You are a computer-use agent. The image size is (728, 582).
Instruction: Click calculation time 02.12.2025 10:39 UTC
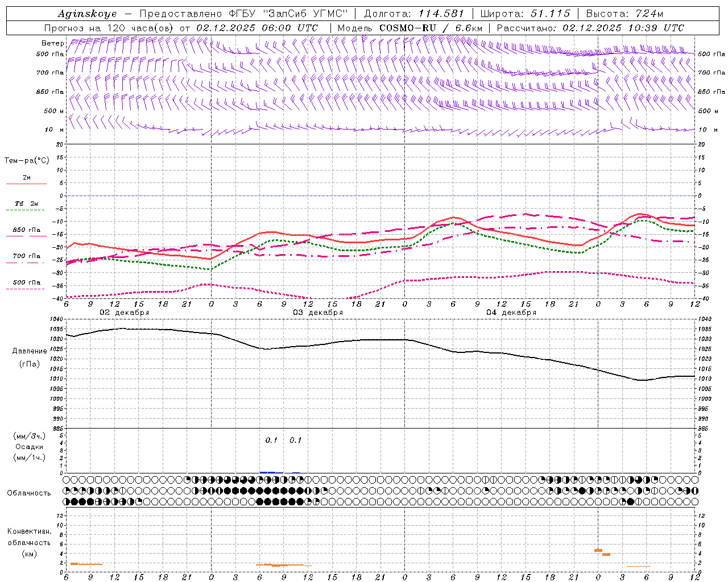click(623, 28)
